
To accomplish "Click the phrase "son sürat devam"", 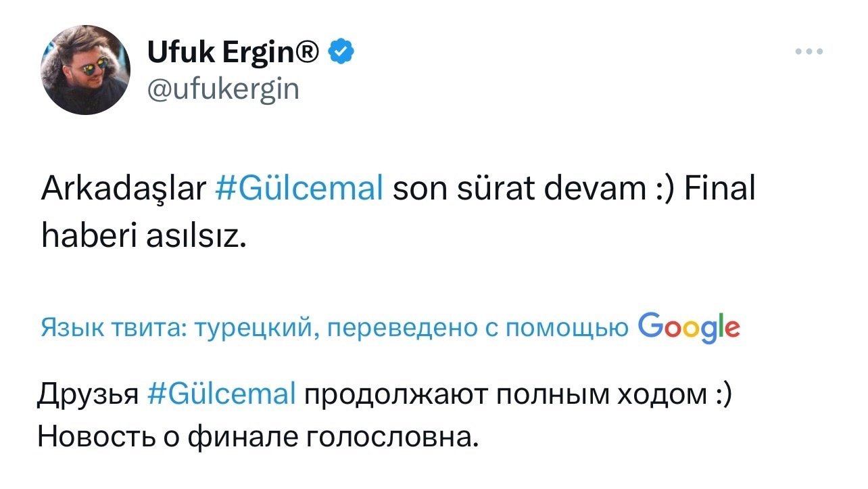I will click(x=519, y=190).
